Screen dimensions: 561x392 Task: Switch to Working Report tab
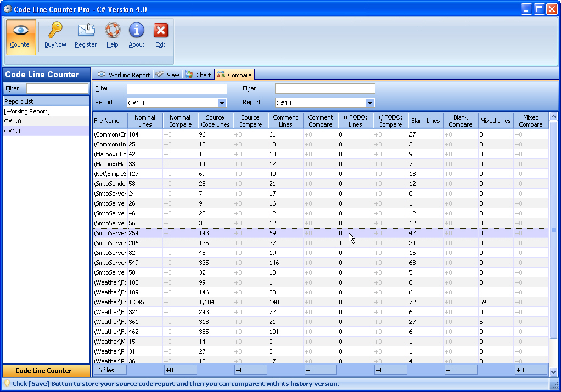124,75
